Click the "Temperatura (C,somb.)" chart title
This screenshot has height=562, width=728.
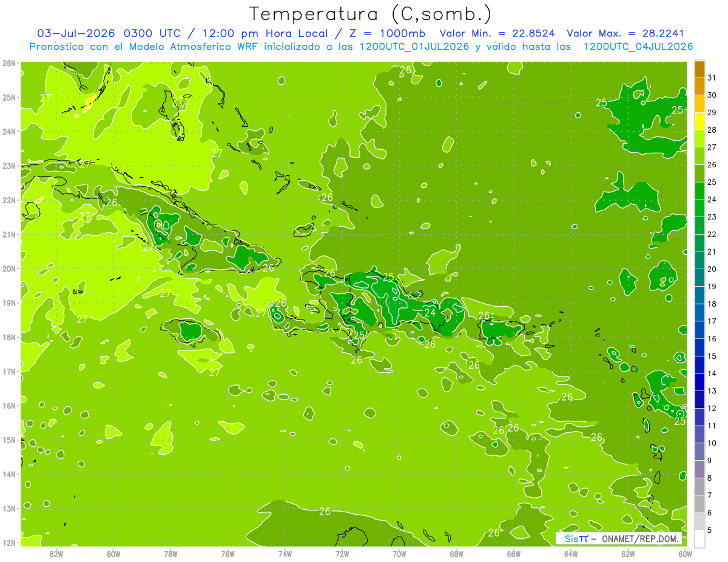point(371,15)
